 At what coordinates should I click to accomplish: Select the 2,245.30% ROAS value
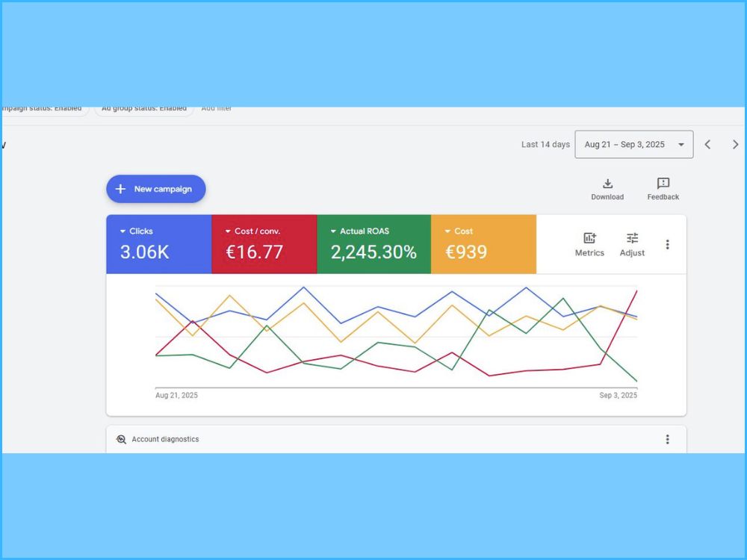tap(373, 252)
